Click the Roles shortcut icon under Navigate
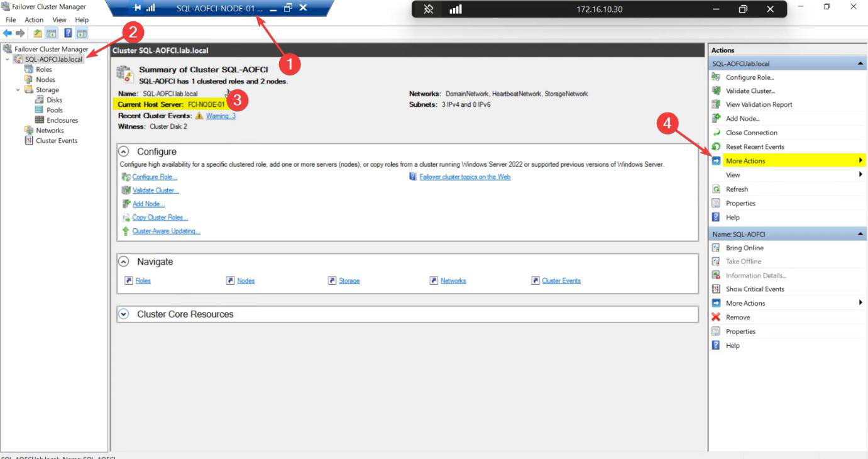 (x=128, y=280)
